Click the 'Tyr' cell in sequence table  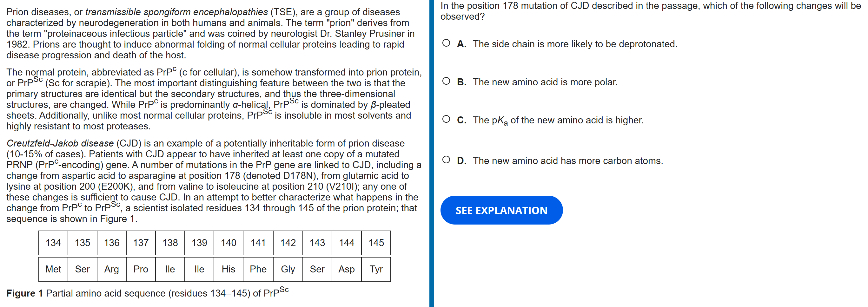pos(376,269)
